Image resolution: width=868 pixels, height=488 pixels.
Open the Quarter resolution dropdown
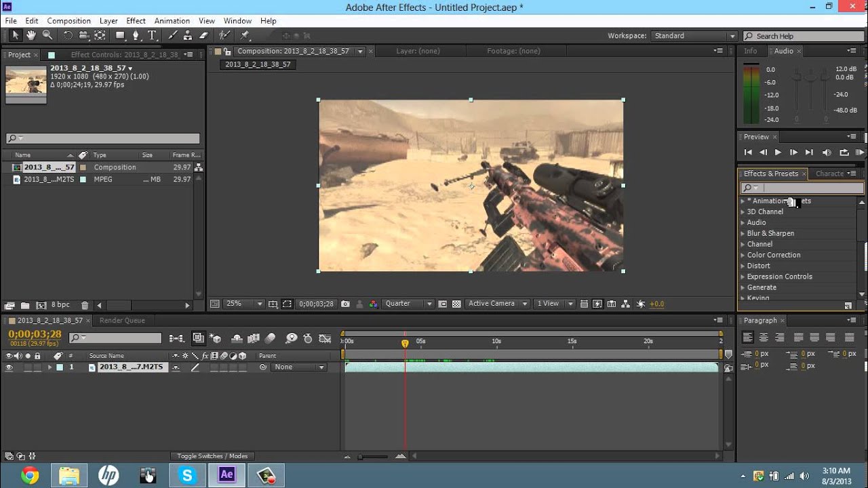408,304
